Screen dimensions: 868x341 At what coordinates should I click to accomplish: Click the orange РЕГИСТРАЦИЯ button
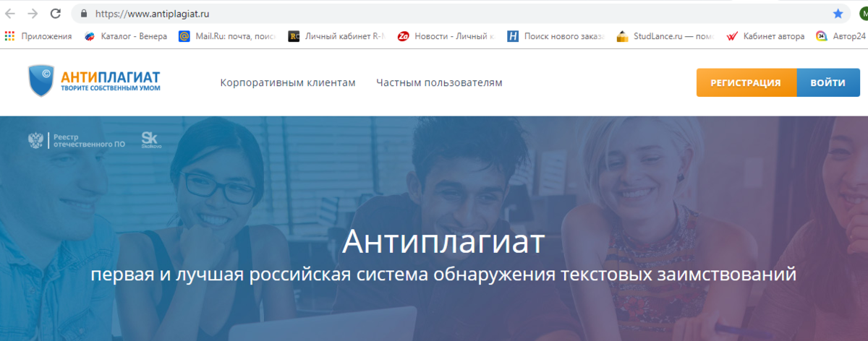tap(746, 82)
